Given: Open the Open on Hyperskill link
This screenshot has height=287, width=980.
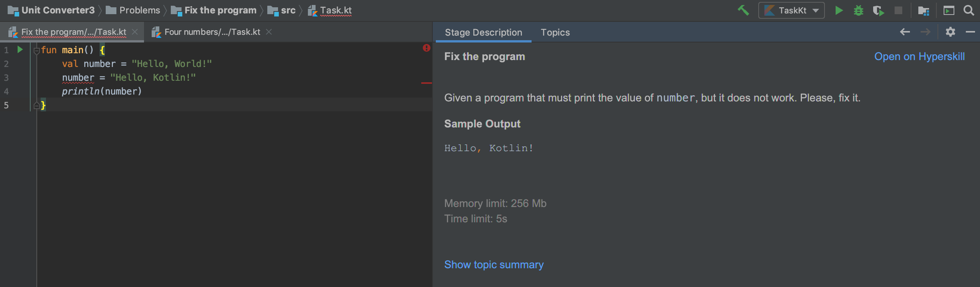Looking at the screenshot, I should pos(919,56).
